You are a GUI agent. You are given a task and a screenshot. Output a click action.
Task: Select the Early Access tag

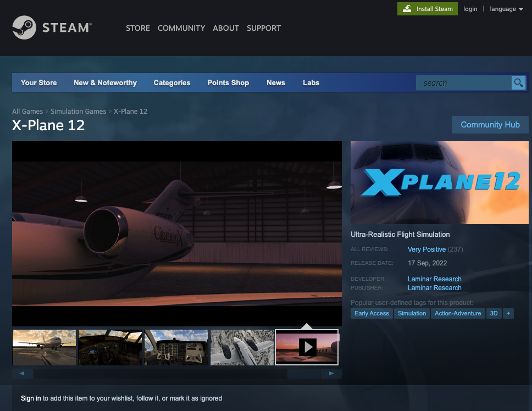tap(372, 313)
